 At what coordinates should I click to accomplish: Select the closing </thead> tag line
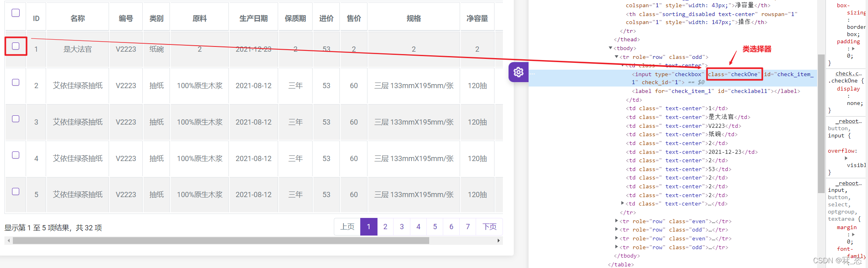point(627,39)
